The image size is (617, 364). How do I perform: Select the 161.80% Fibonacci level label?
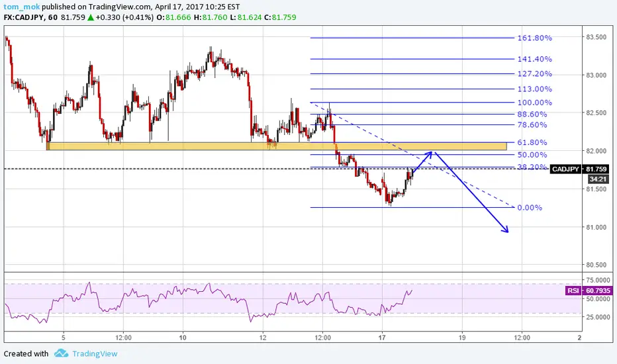tap(534, 38)
